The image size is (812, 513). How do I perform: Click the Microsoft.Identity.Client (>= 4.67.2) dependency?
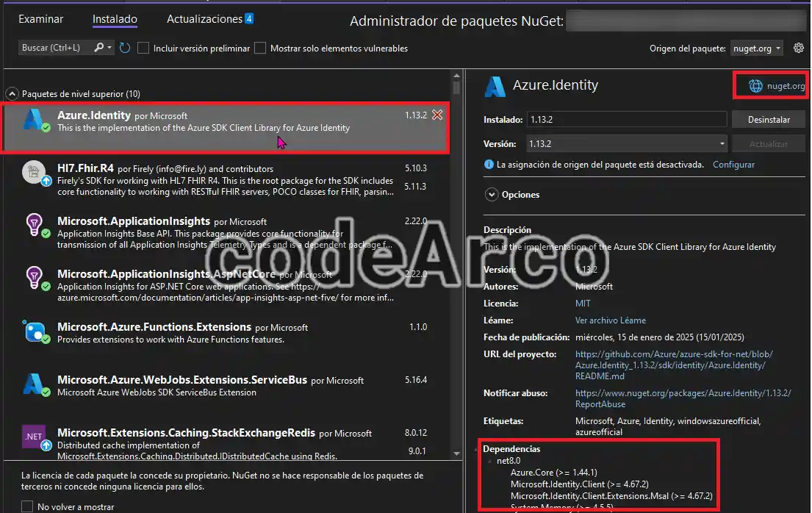pos(580,484)
